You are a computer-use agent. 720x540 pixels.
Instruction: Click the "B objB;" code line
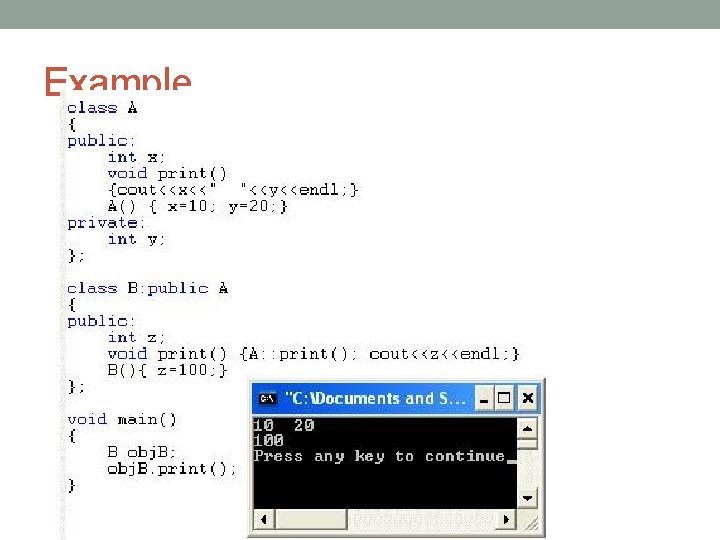coord(141,452)
